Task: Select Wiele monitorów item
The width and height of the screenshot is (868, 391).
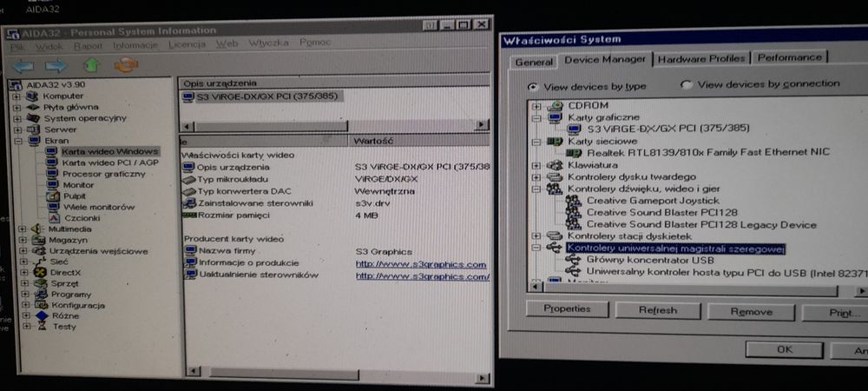Action: [99, 207]
